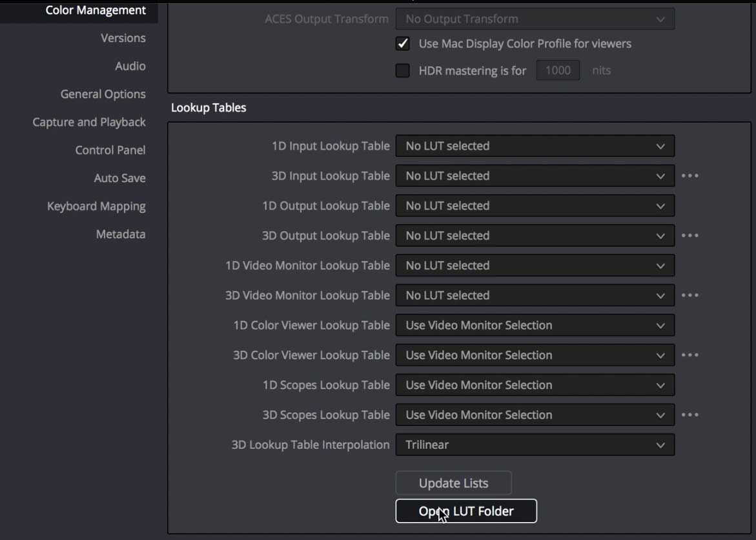
Task: Go to Keyboard Mapping section
Action: (96, 207)
